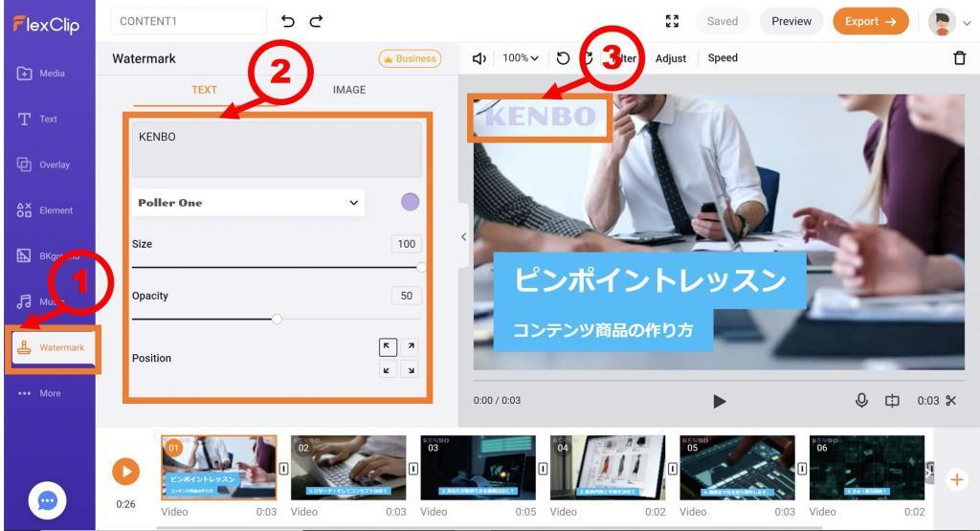Rotate the video counterclockwise
This screenshot has height=531, width=980.
(x=563, y=58)
